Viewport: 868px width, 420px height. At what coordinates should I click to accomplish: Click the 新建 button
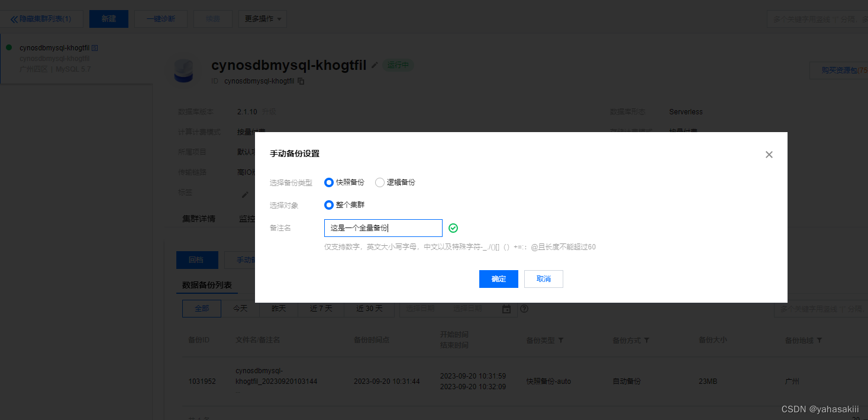pos(108,19)
